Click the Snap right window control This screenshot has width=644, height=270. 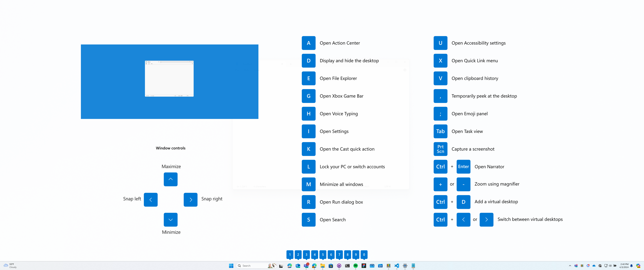coord(190,199)
